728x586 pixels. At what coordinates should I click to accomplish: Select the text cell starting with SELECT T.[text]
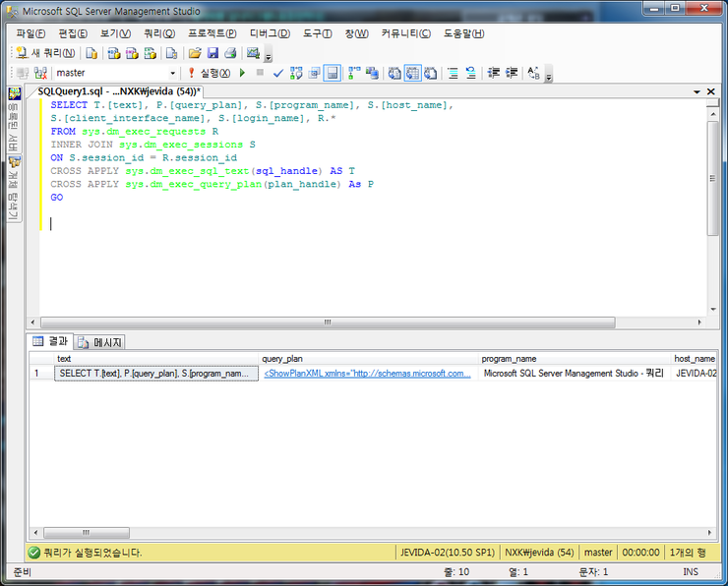pos(156,374)
